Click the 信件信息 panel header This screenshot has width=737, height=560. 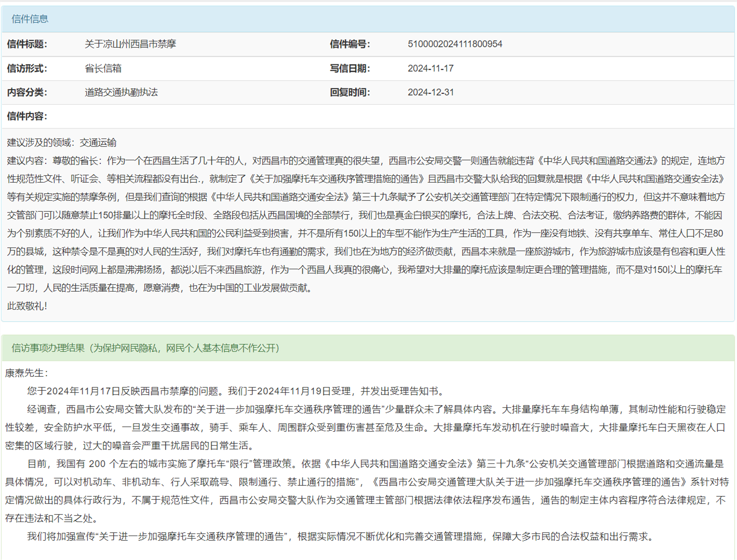pyautogui.click(x=30, y=19)
